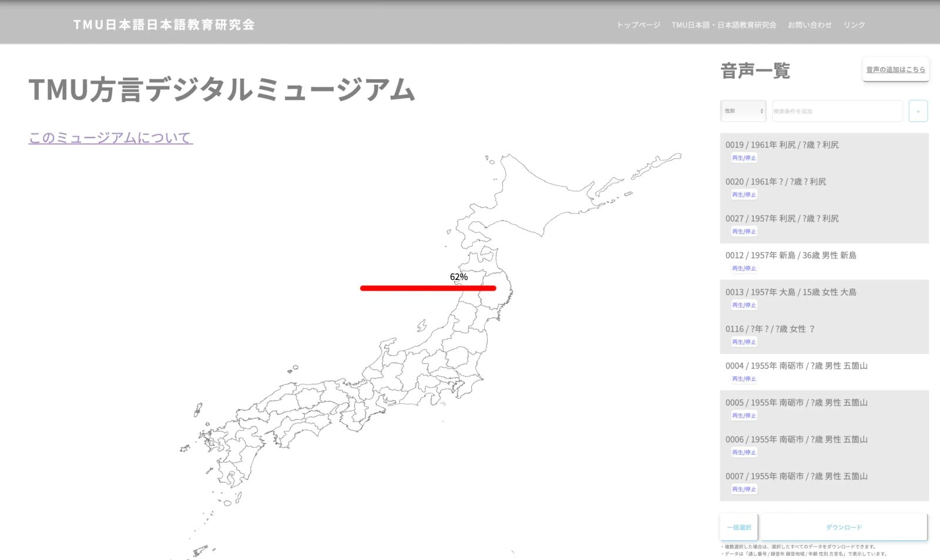Open このミュージアムについて link
This screenshot has width=940, height=560.
coord(110,138)
